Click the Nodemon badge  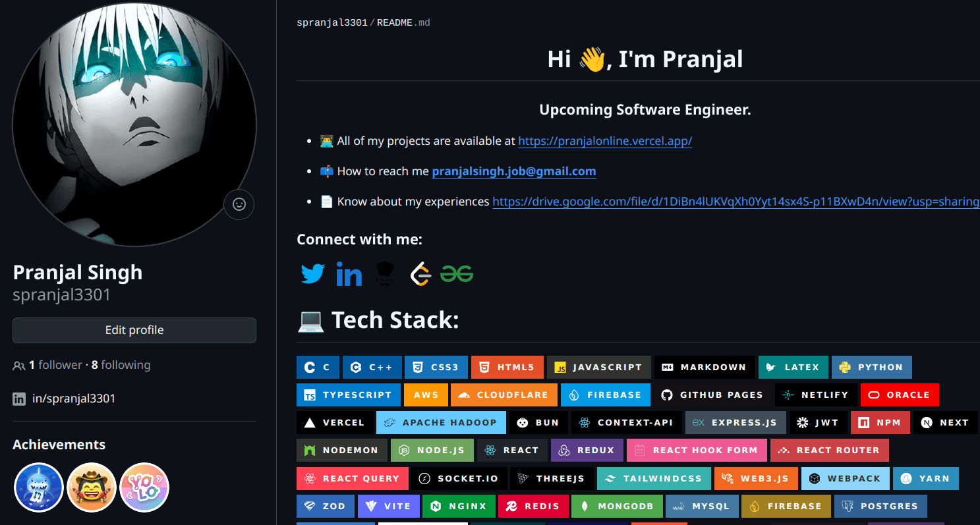[342, 450]
